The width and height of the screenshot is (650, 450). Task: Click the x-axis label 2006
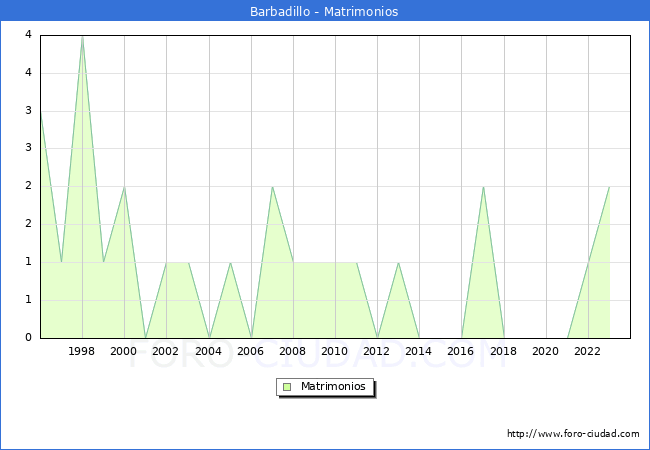tap(250, 351)
